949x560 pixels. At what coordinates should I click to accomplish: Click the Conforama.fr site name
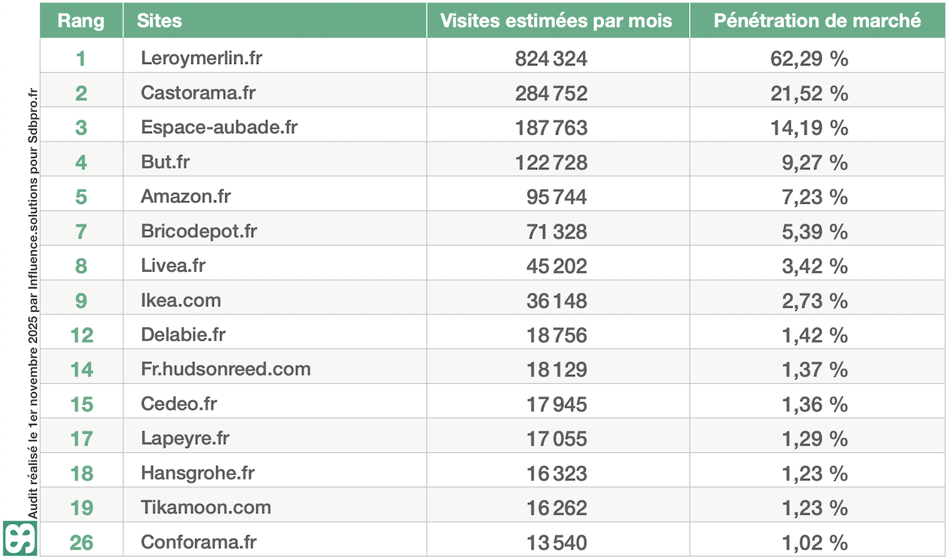[198, 542]
